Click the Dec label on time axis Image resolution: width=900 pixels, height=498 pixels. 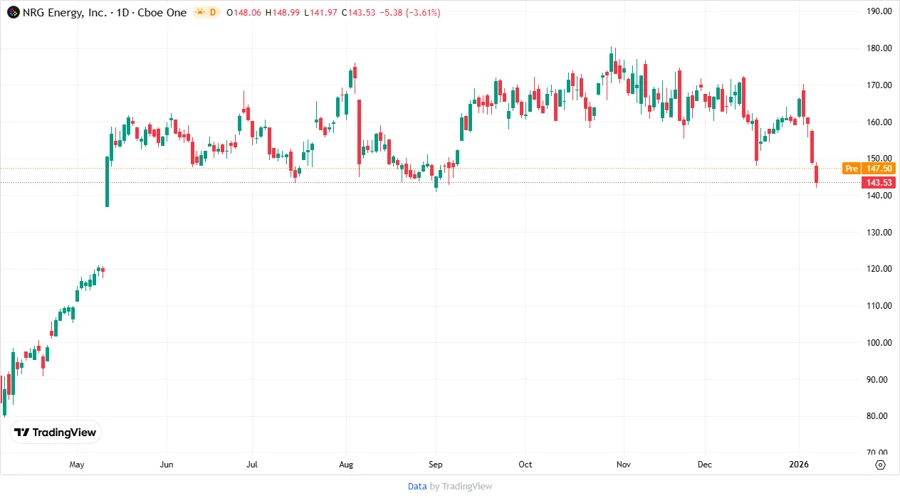point(705,465)
